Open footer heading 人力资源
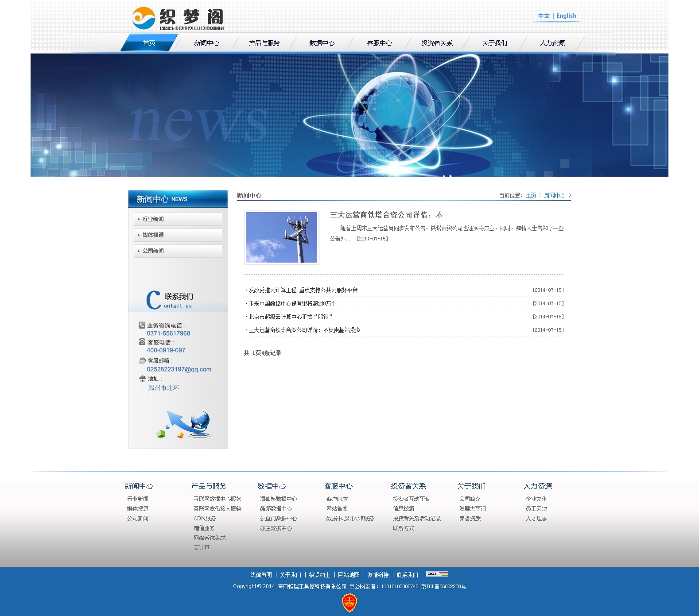This screenshot has width=699, height=616. click(x=537, y=486)
